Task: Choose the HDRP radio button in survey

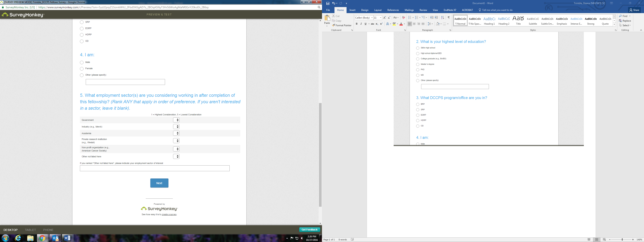Action: [82, 35]
